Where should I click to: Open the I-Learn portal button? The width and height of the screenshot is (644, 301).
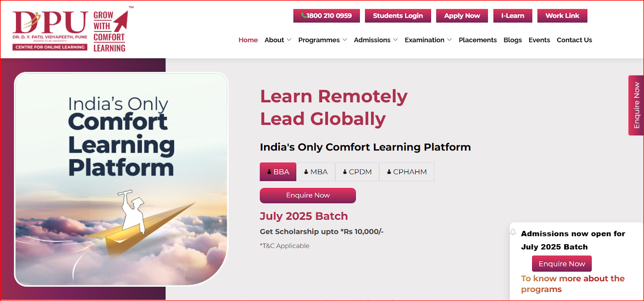tap(513, 16)
